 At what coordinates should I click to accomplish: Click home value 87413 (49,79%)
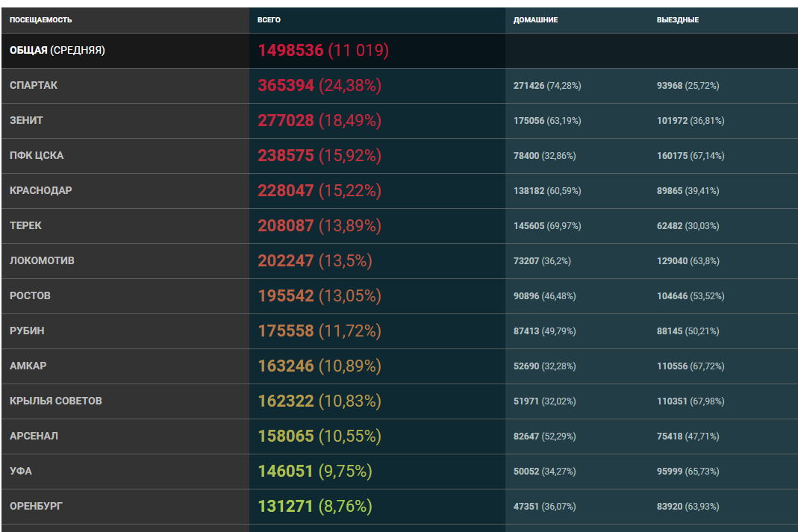[544, 331]
